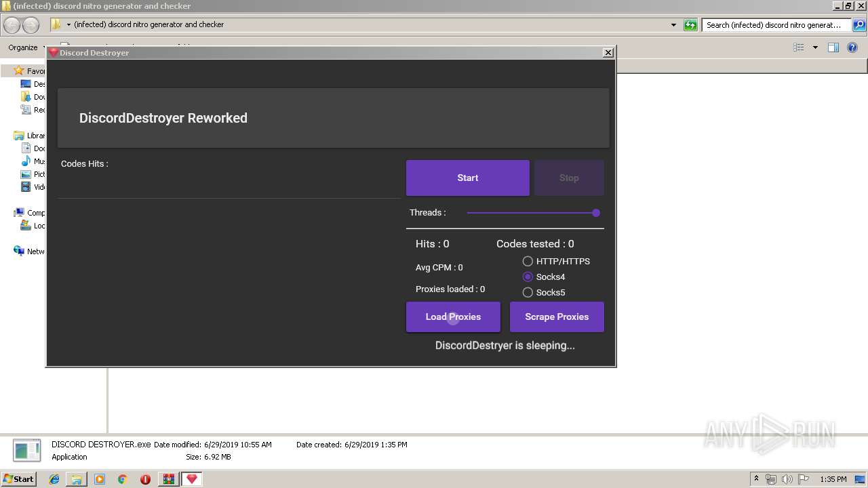Switch to WinRAR taskbar icon
The width and height of the screenshot is (868, 488).
tap(168, 479)
